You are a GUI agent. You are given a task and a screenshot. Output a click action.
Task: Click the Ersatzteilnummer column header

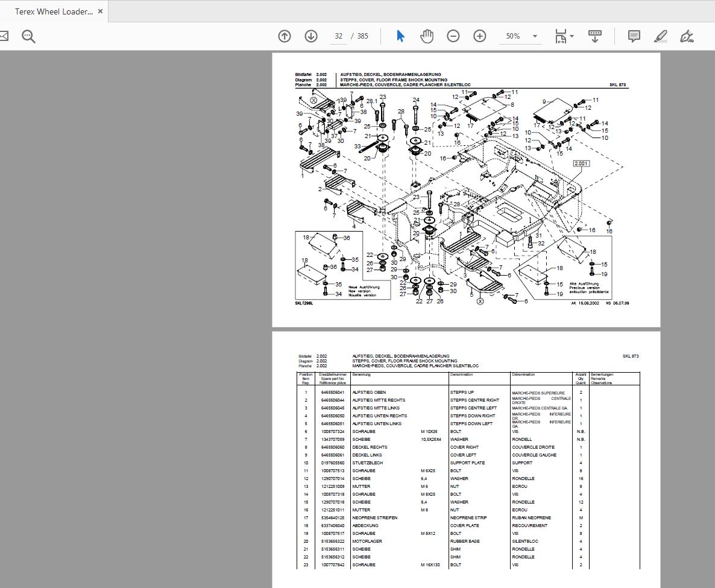coord(333,375)
